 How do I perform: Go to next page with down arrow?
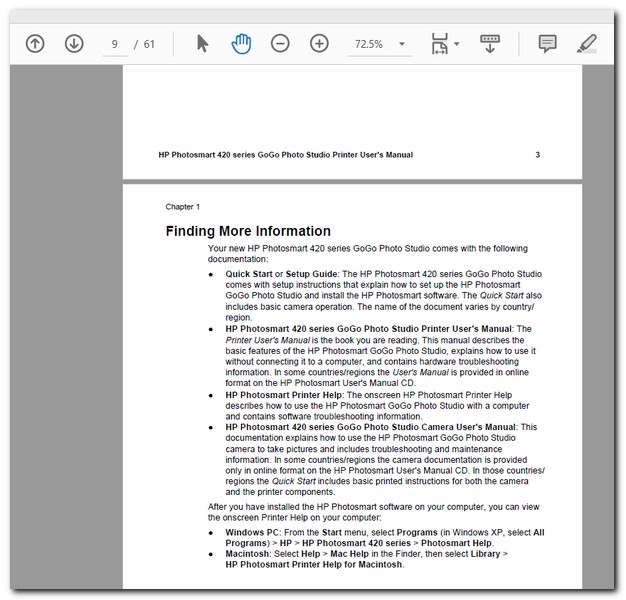74,44
